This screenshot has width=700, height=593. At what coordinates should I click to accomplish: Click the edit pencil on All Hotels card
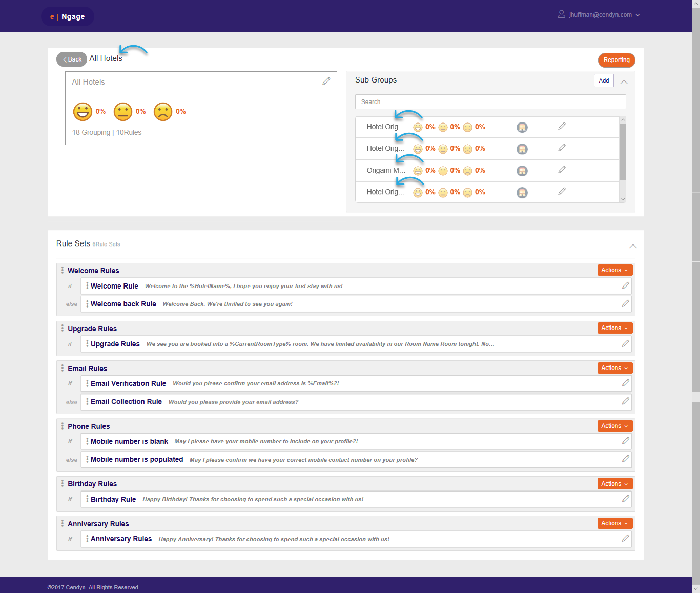(x=326, y=81)
